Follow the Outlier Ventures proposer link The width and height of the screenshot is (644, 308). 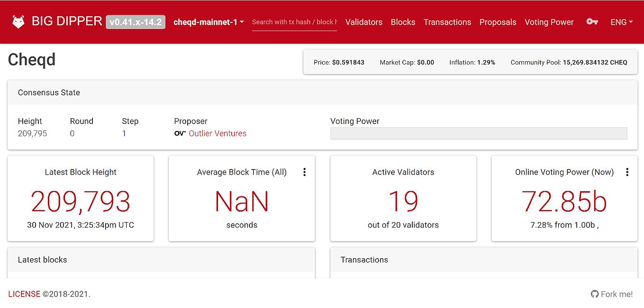(x=218, y=133)
